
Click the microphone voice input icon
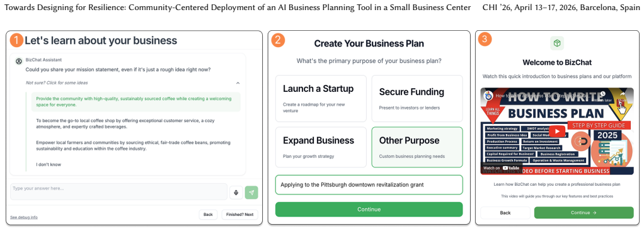236,192
